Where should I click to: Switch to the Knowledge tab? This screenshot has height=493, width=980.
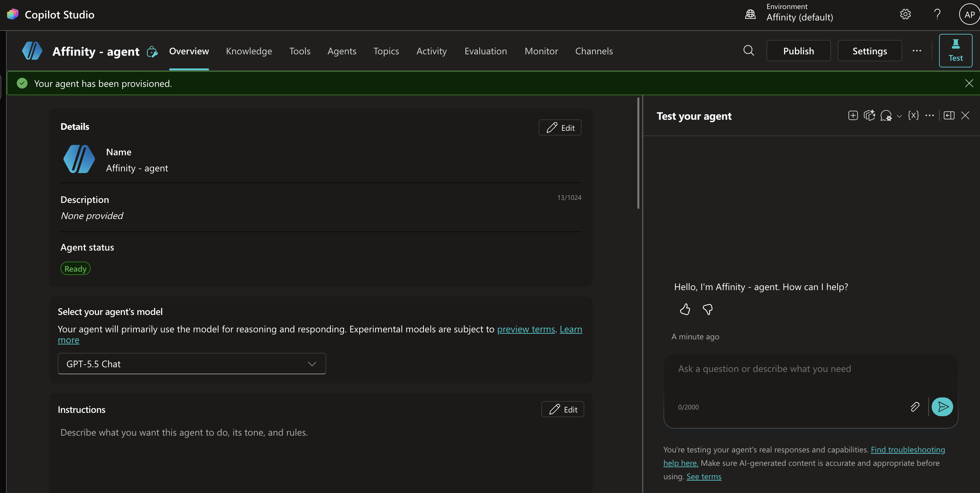click(249, 51)
